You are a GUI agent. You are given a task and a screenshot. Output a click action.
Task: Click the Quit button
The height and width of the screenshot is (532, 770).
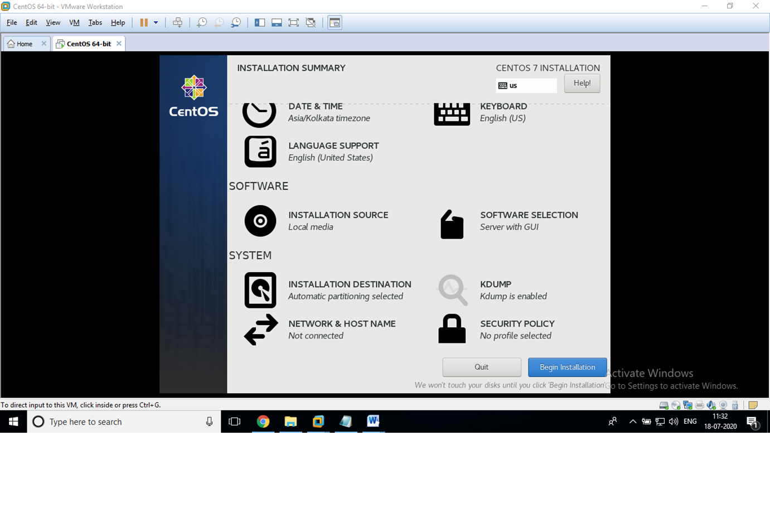coord(481,367)
